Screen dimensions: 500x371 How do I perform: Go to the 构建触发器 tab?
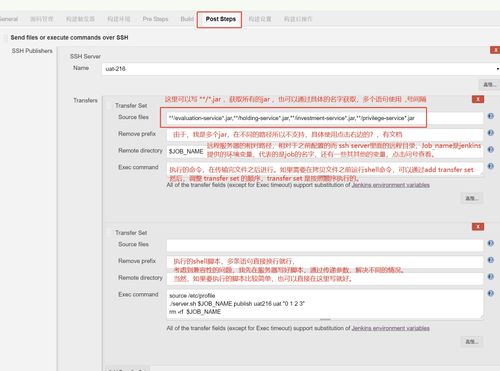80,19
